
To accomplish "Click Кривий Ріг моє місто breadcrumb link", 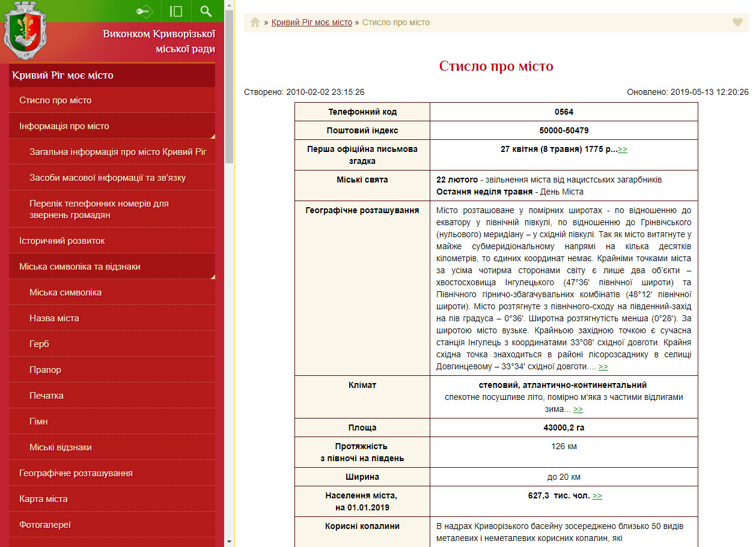I will [x=311, y=22].
